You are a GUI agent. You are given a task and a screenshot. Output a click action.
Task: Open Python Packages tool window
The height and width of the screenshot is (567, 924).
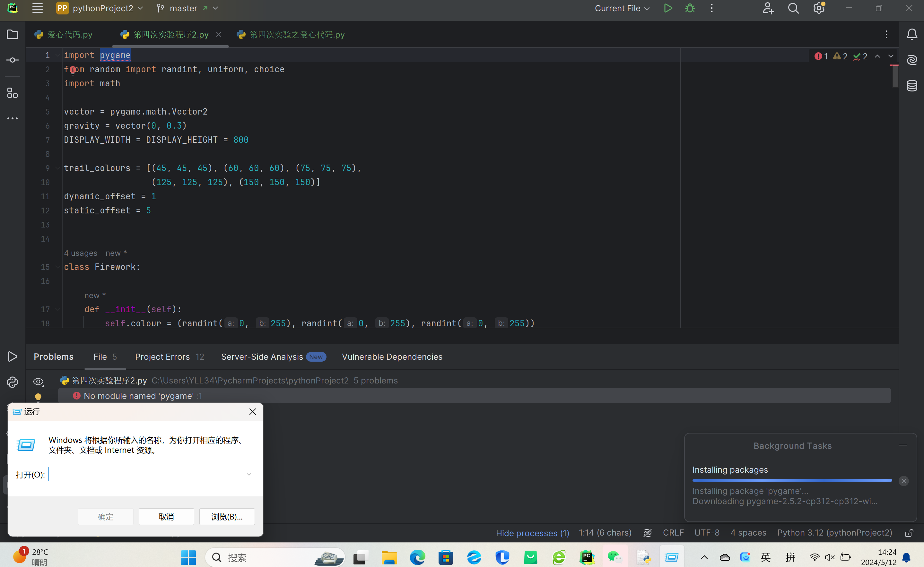13,382
